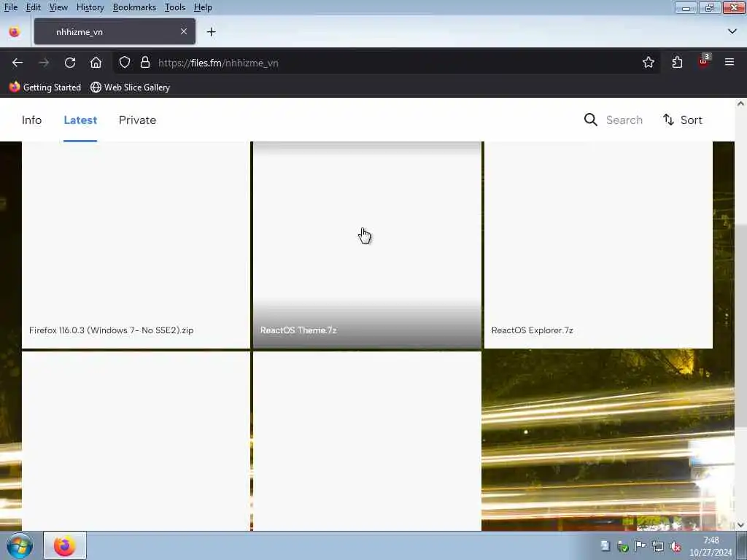Open the ReactOS Explorer.7z file tile
This screenshot has width=747, height=560.
point(598,245)
